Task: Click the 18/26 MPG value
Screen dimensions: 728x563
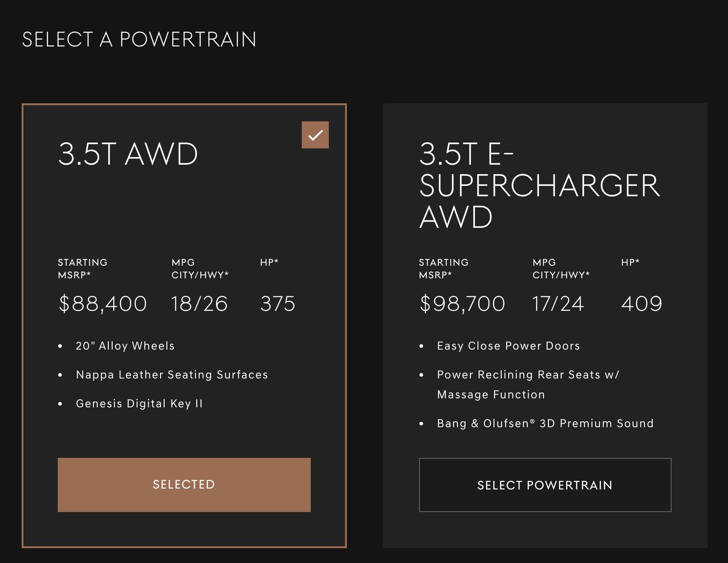Action: tap(199, 304)
